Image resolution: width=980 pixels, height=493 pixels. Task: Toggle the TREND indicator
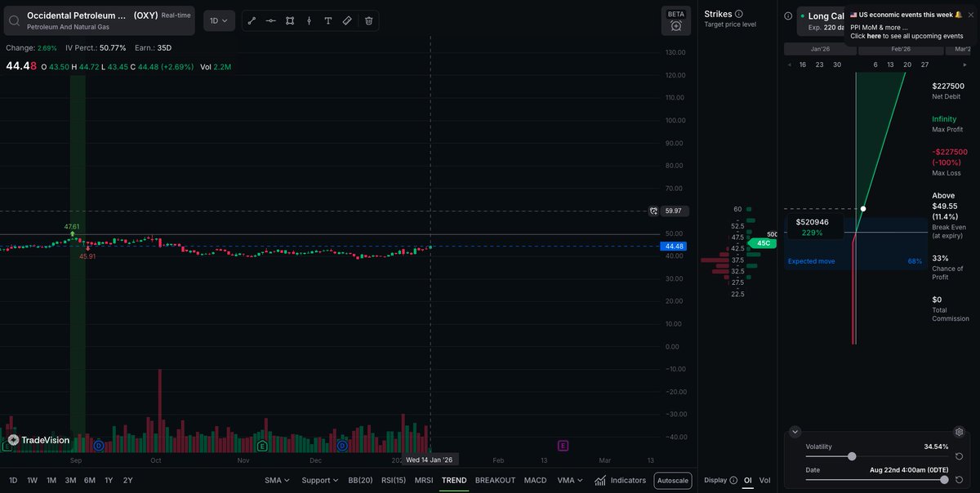454,480
